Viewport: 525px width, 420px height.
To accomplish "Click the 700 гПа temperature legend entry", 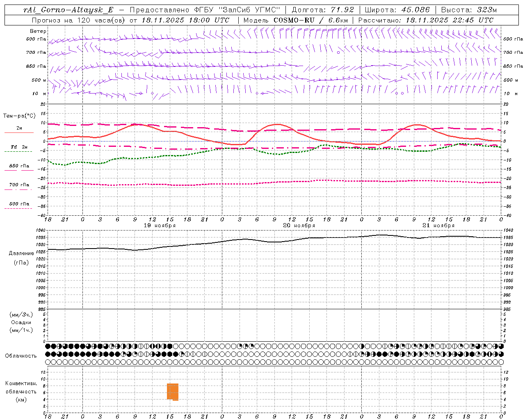I will pos(19,185).
